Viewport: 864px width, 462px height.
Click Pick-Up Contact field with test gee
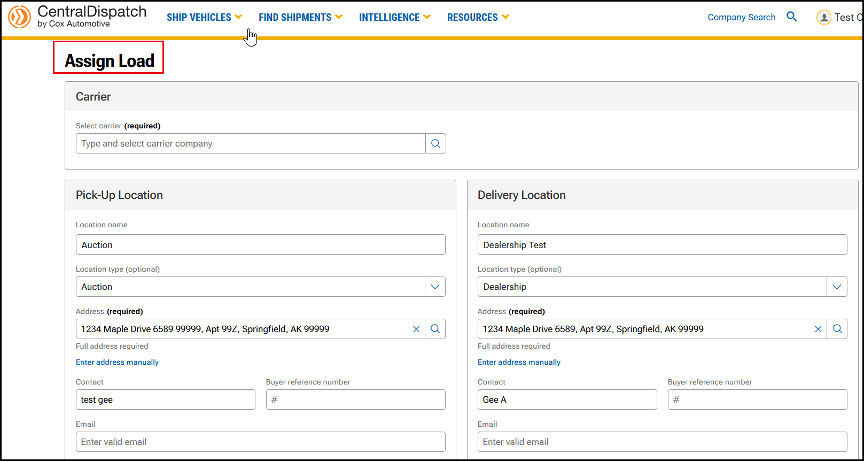(166, 400)
